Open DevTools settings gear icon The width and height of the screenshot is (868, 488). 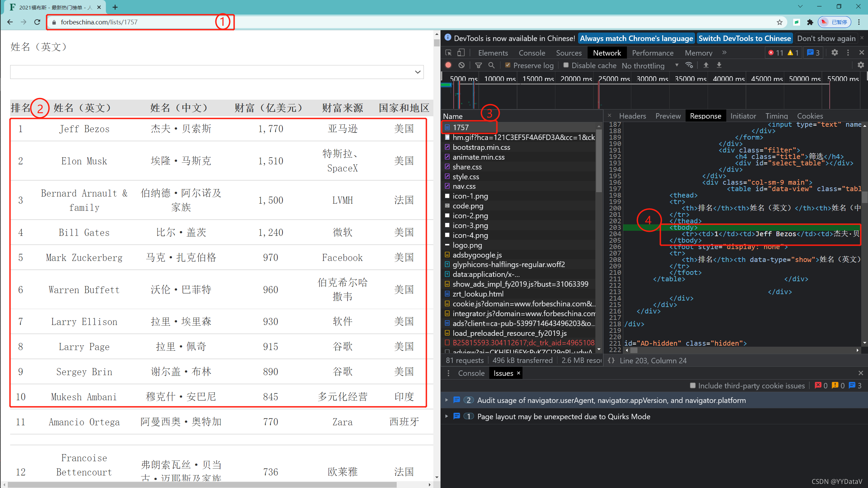point(834,53)
